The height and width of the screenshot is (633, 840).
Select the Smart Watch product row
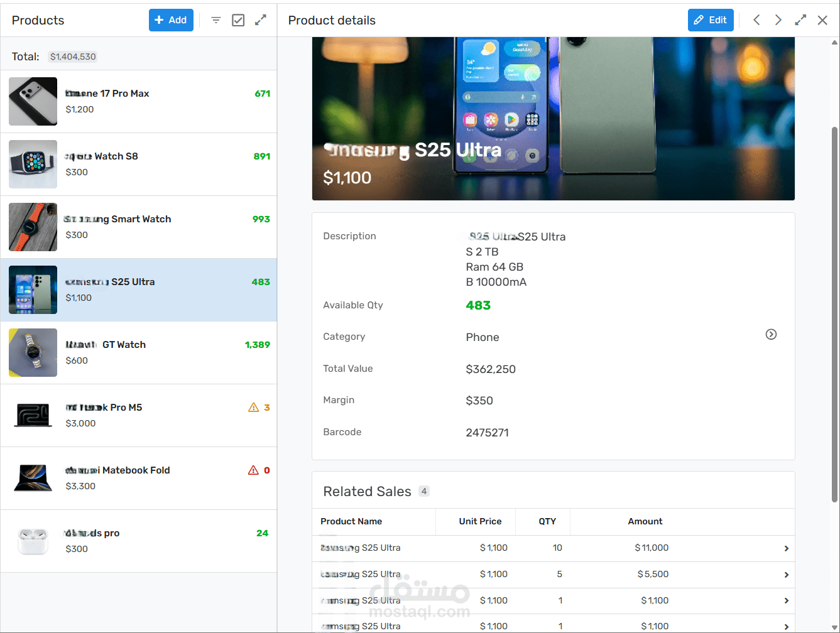[x=138, y=227]
